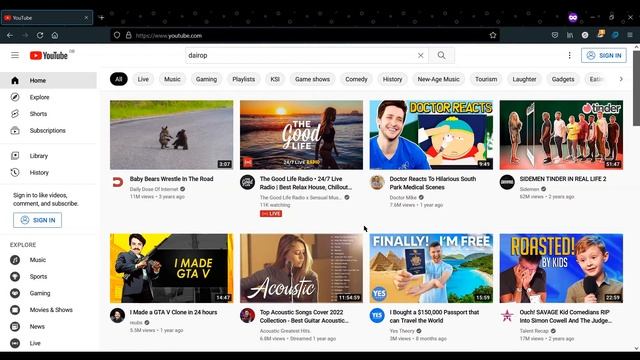640x360 pixels.
Task: Open Baby Bears Wrestle video thumbnail
Action: (x=171, y=135)
